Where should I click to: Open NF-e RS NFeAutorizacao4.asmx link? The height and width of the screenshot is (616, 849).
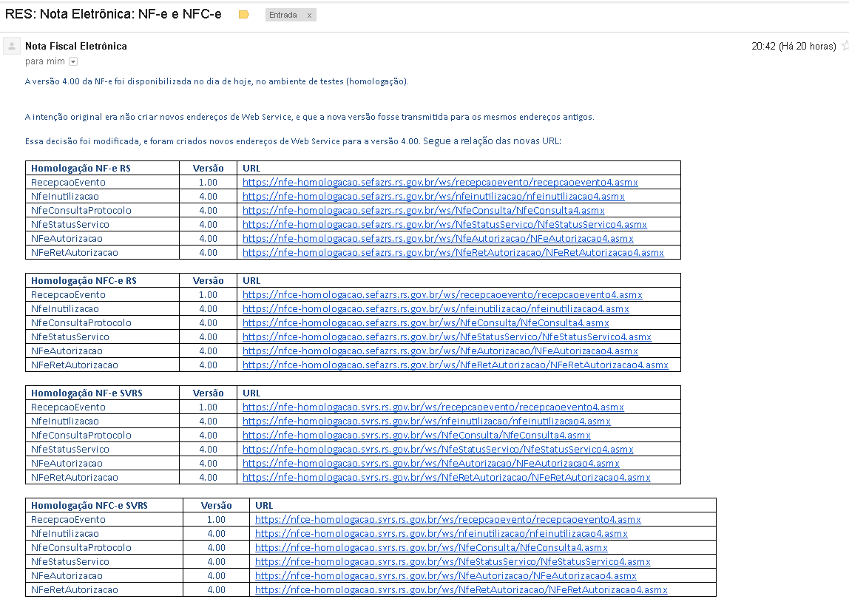(x=438, y=239)
